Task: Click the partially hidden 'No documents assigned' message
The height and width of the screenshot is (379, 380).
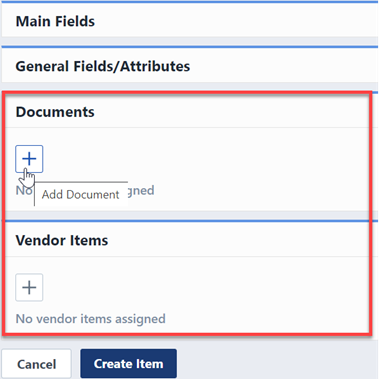Action: click(x=85, y=191)
